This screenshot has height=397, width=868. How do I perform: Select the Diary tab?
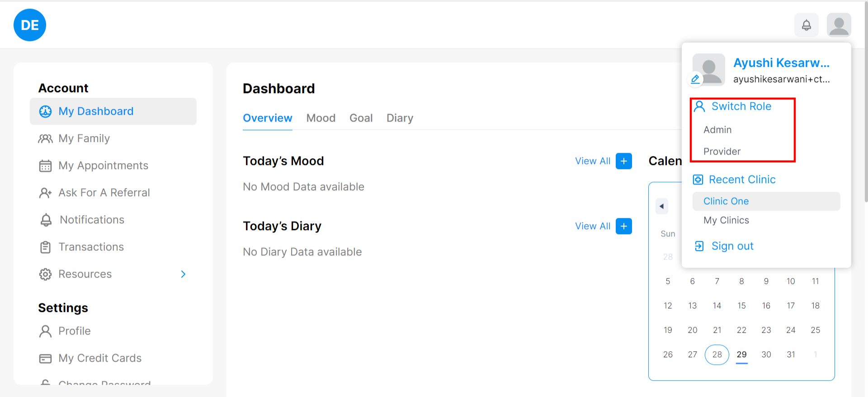pyautogui.click(x=400, y=118)
